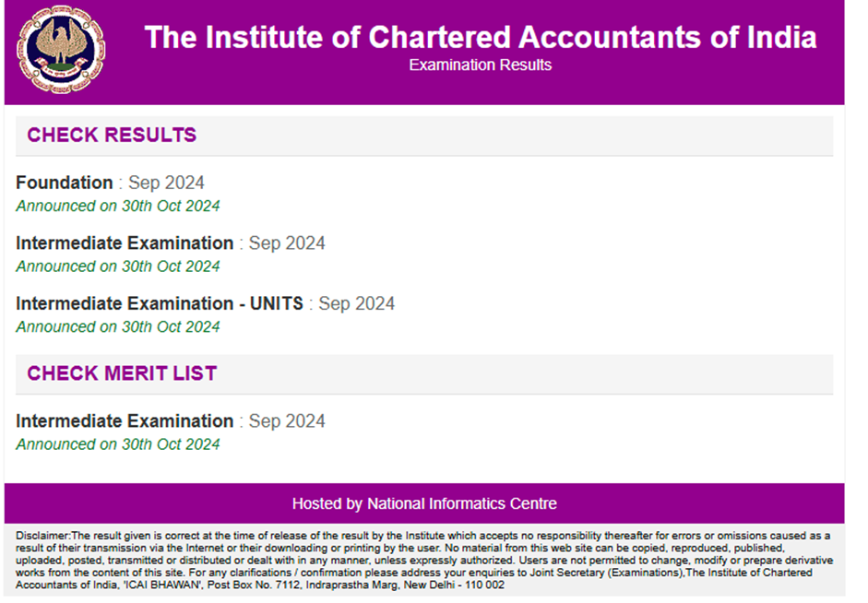Click Sep 2024 beside Intermediate Examination results

click(287, 243)
